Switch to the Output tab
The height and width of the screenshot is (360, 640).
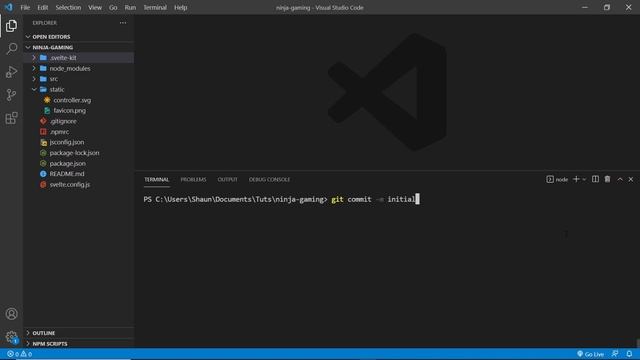(x=227, y=180)
